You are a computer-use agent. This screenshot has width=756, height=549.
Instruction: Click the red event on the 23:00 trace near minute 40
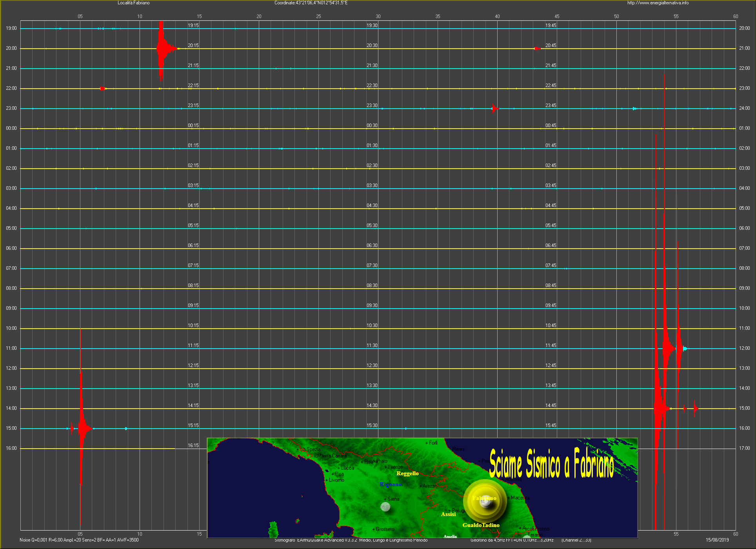pyautogui.click(x=494, y=108)
